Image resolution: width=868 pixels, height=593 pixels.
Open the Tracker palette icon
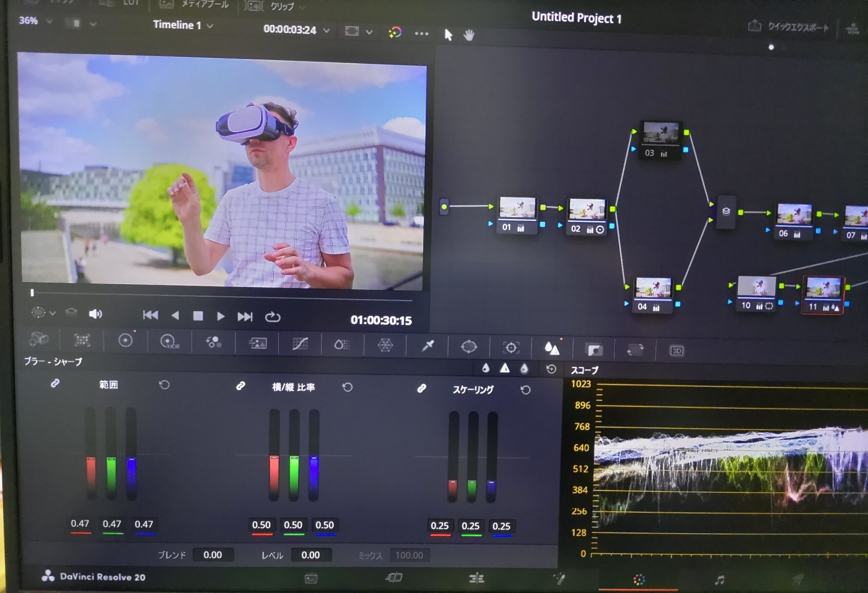511,348
